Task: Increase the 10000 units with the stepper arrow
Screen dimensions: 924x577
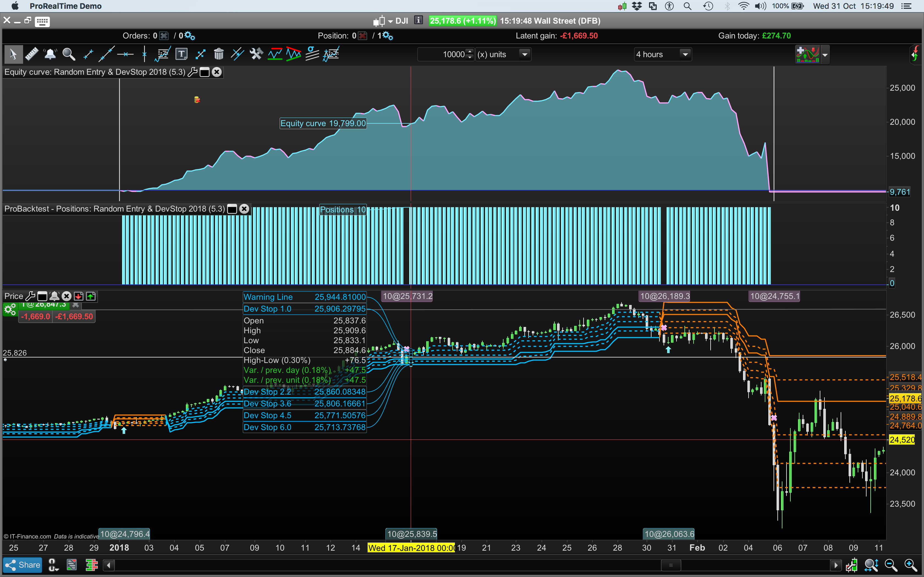Action: tap(470, 52)
